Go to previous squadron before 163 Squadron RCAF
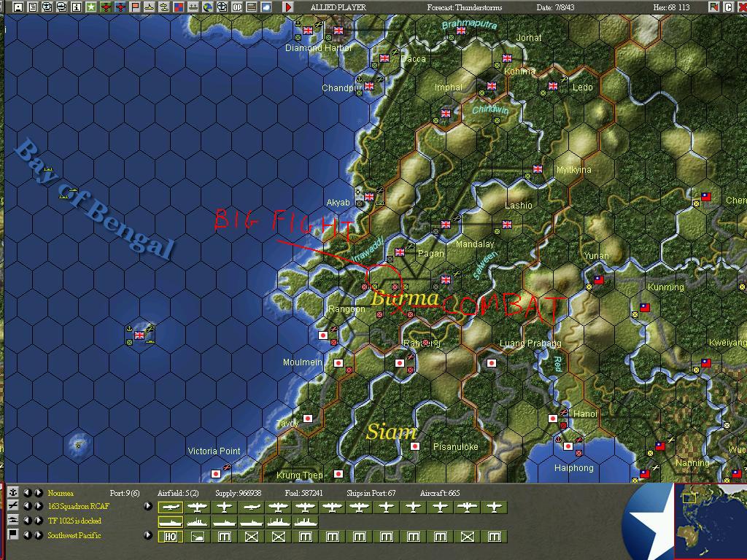Screen dimensions: 747x560 (28, 506)
